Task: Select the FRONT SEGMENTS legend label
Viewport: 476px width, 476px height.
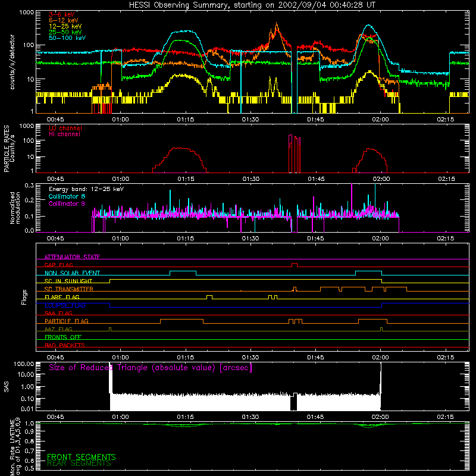Action: pos(82,457)
